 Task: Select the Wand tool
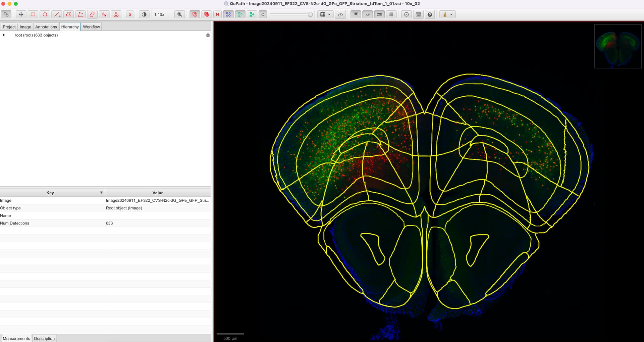(x=104, y=14)
